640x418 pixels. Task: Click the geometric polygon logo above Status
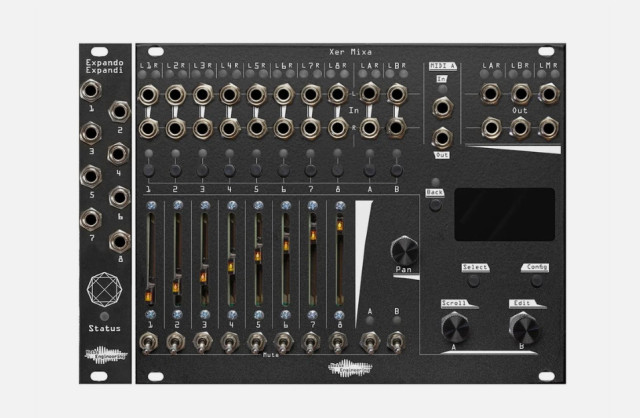click(x=104, y=289)
